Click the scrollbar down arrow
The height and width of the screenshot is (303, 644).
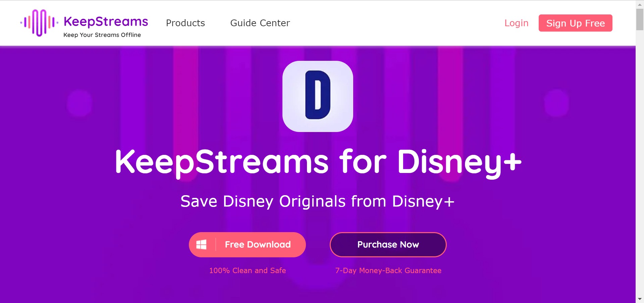[640, 299]
